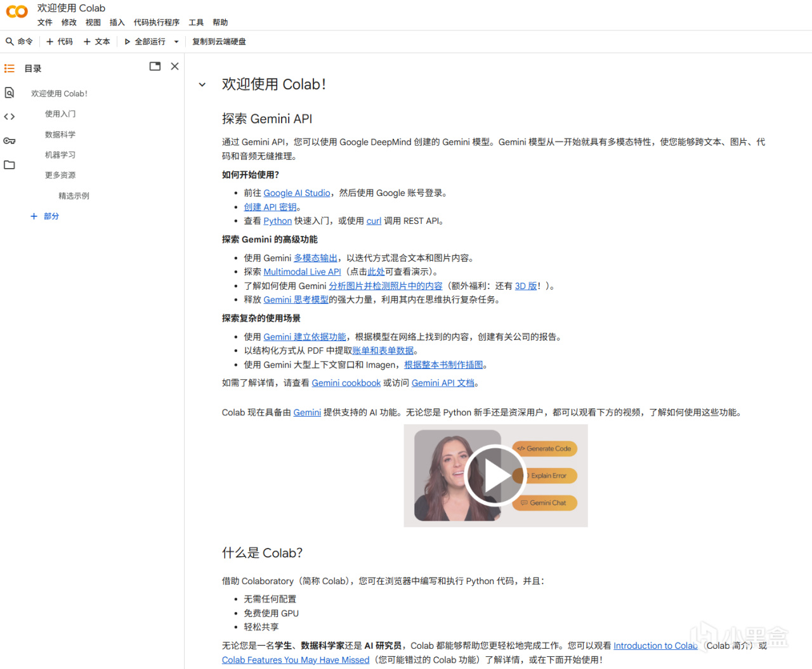Open the Google AI Studio link
This screenshot has height=669, width=812.
point(297,193)
